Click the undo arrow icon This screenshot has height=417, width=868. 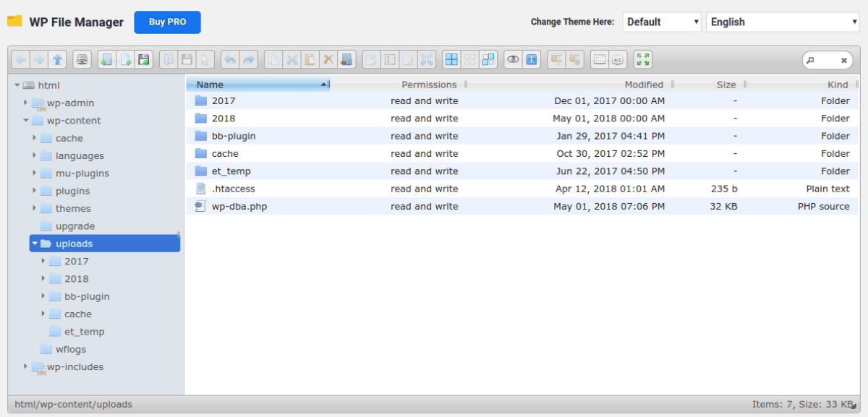pyautogui.click(x=230, y=60)
